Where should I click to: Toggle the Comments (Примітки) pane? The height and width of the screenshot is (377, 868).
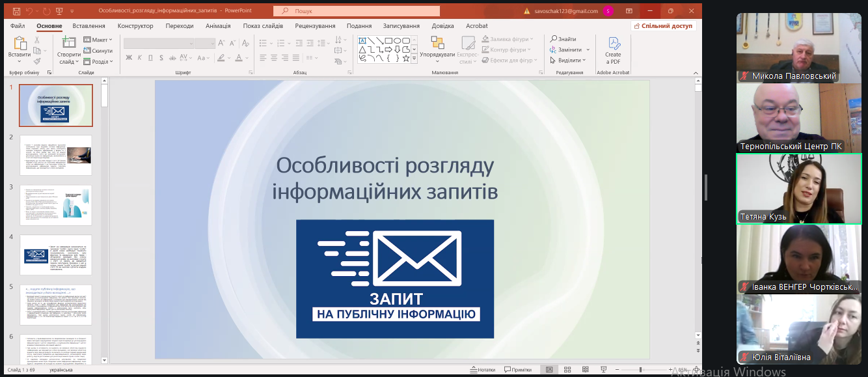(517, 370)
